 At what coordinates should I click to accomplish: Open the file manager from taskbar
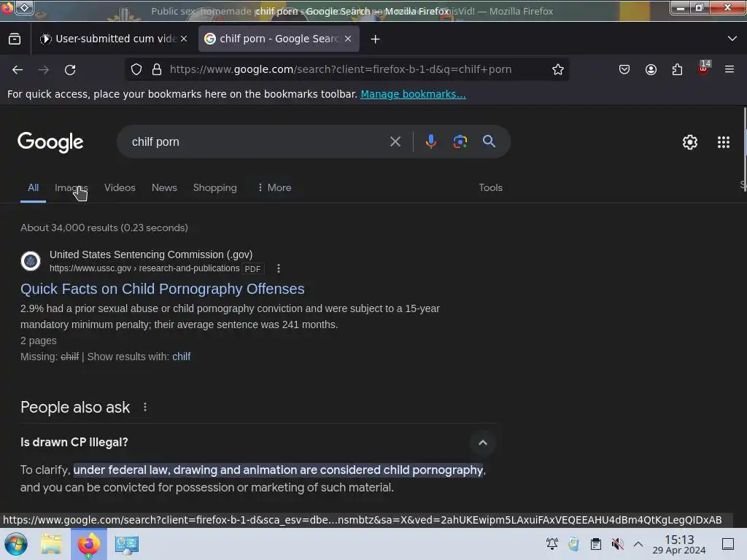51,544
